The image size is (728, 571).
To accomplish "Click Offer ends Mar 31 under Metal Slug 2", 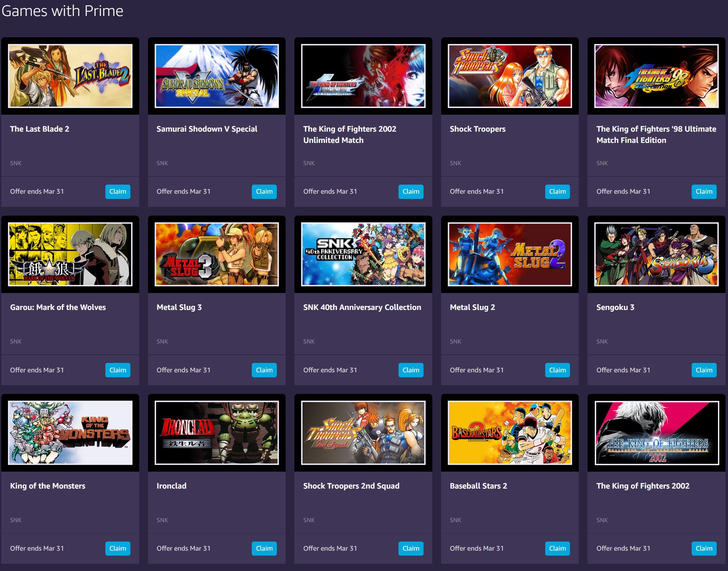I will (477, 370).
